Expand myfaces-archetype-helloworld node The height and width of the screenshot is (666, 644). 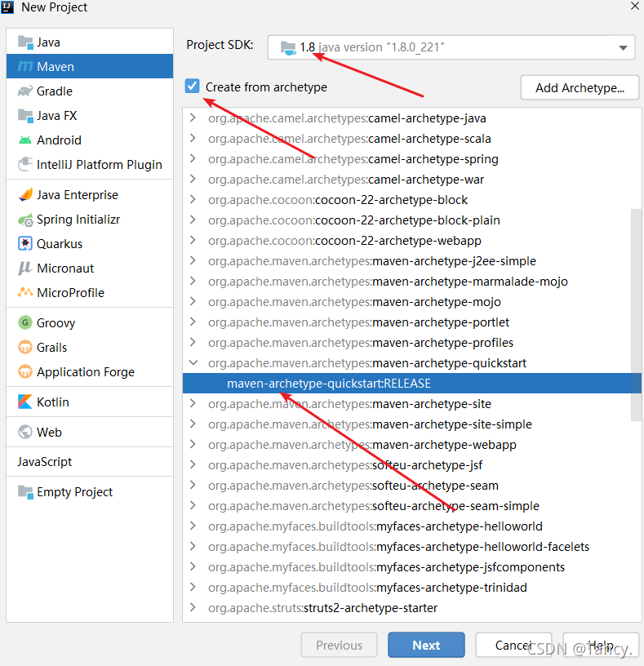pos(193,526)
